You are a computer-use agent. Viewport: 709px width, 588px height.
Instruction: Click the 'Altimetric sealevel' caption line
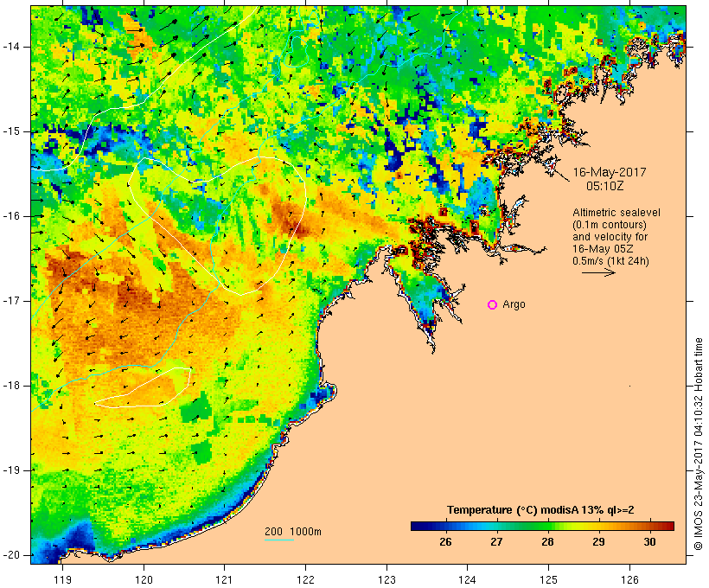[x=616, y=213]
